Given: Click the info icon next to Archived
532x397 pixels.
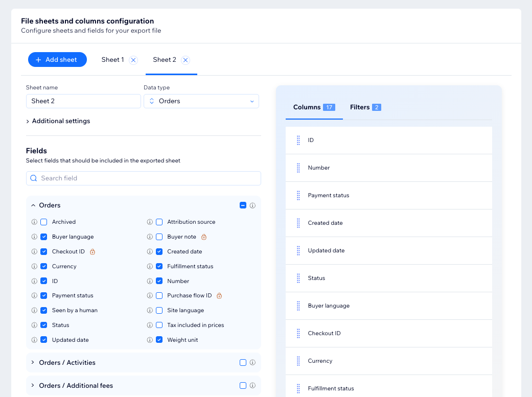Looking at the screenshot, I should click(34, 222).
